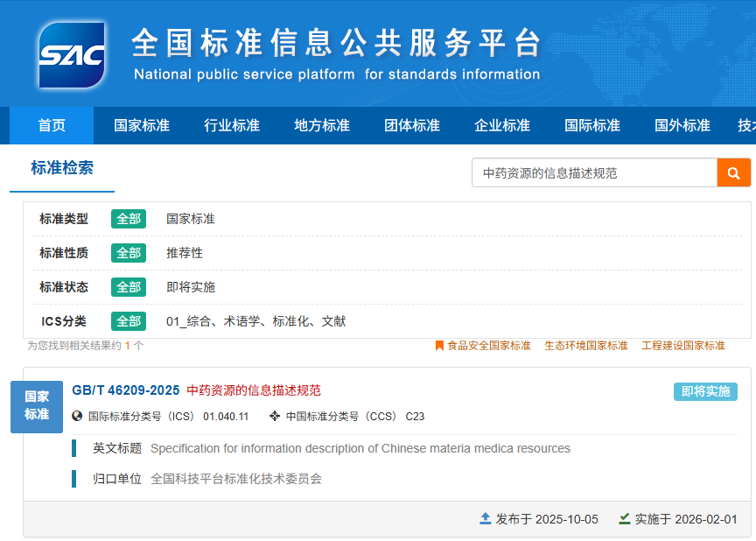Click the CCS classification cross icon

click(x=275, y=416)
